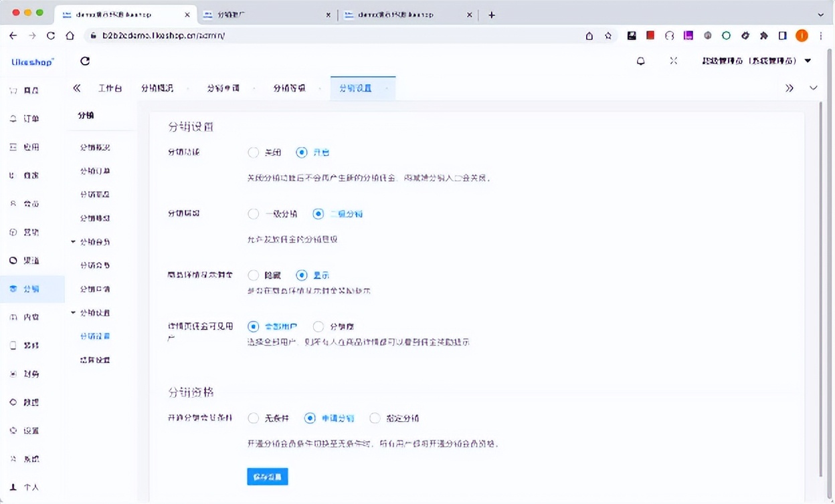835x504 pixels.
Task: Collapse the 分销设置 submenu group
Action: pyautogui.click(x=74, y=313)
